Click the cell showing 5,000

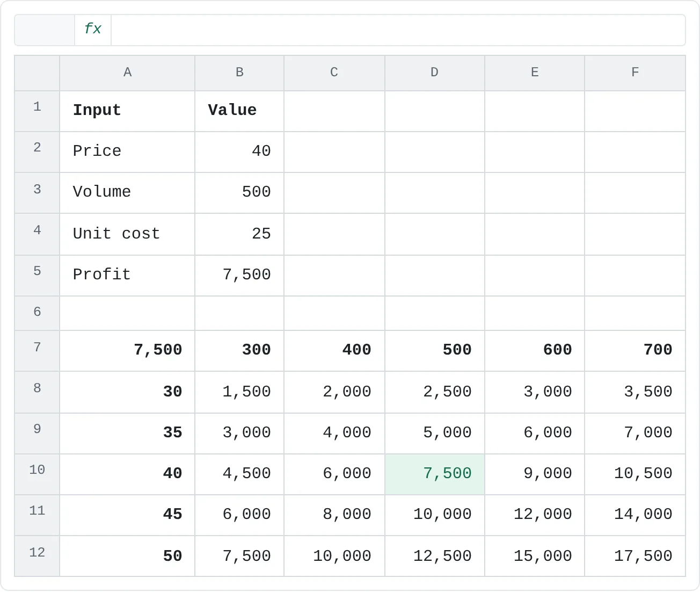(x=435, y=434)
